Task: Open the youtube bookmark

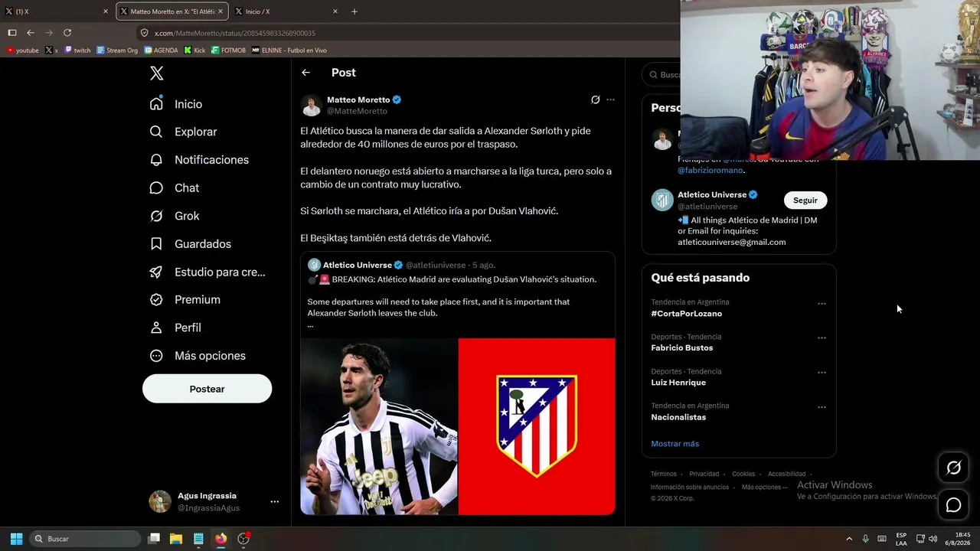Action: coord(22,51)
